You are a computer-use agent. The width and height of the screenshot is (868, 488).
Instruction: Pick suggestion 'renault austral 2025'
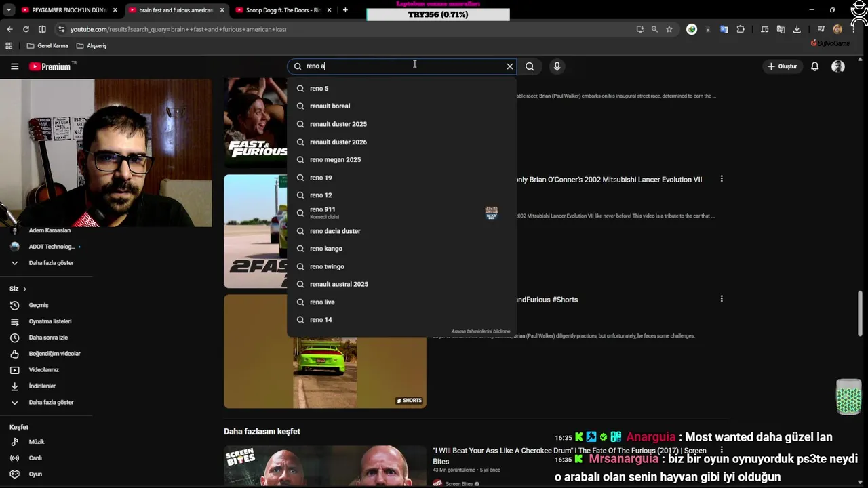point(401,284)
